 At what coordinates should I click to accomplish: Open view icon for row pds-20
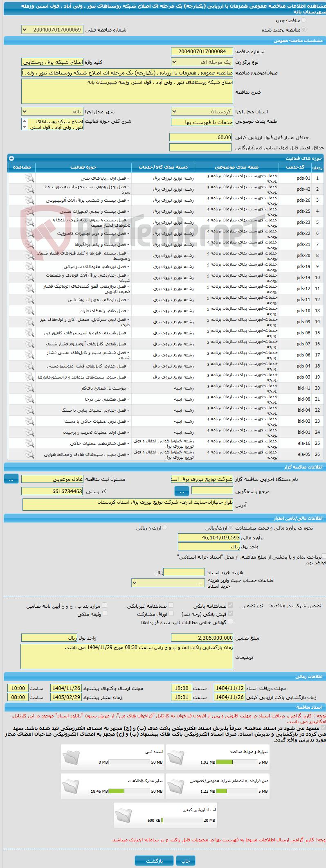click(29, 255)
